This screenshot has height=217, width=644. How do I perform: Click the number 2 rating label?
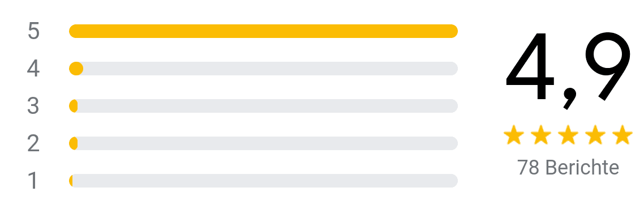[x=33, y=143]
